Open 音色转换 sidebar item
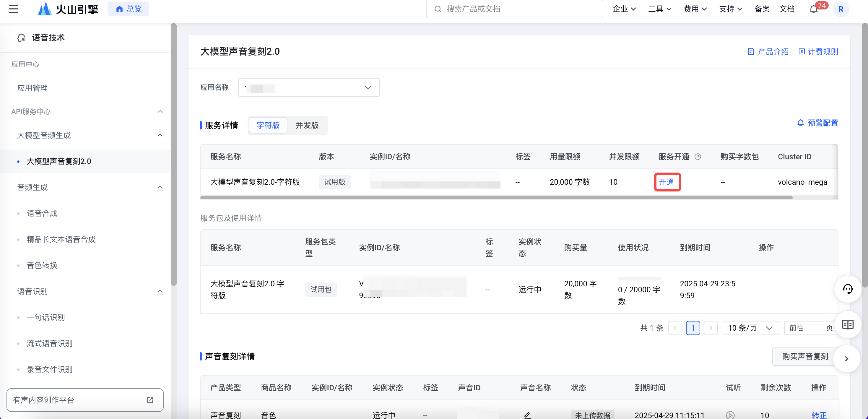Screen dimensions: 868x419 pyautogui.click(x=42, y=265)
